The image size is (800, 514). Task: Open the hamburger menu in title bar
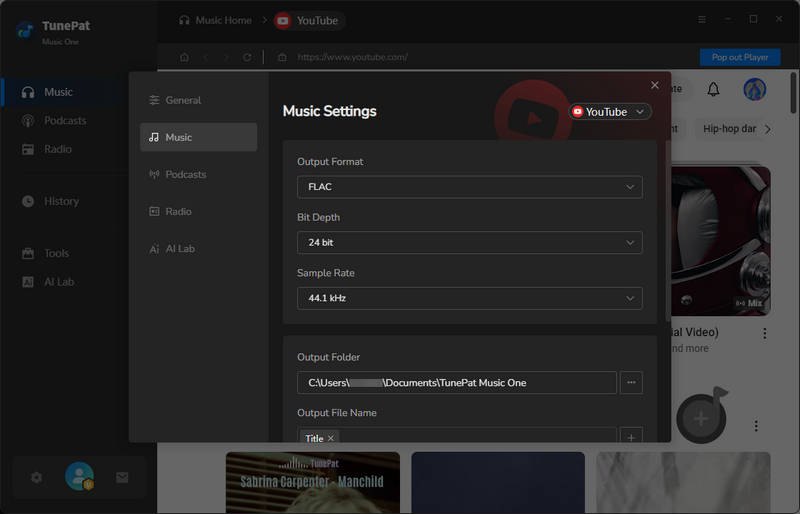pos(701,19)
